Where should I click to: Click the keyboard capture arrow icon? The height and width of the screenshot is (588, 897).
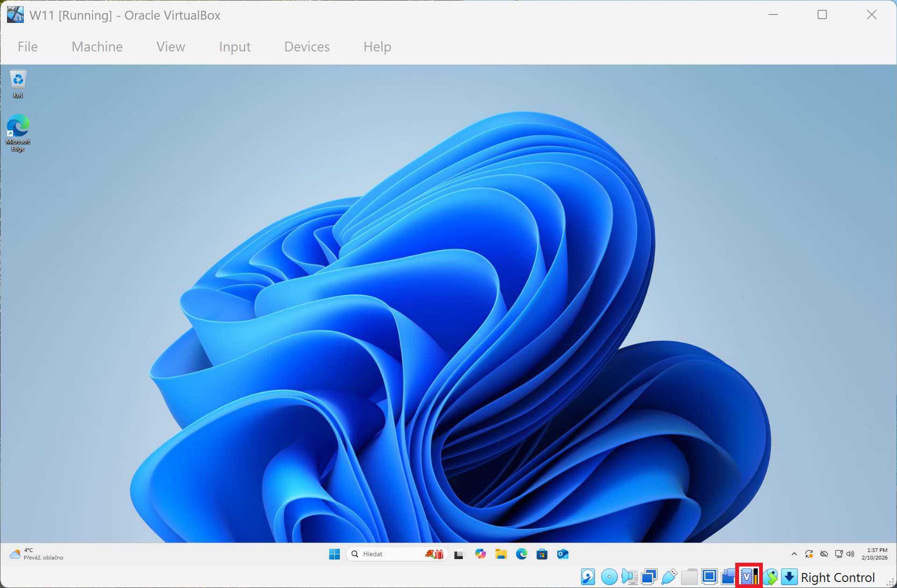(x=789, y=577)
